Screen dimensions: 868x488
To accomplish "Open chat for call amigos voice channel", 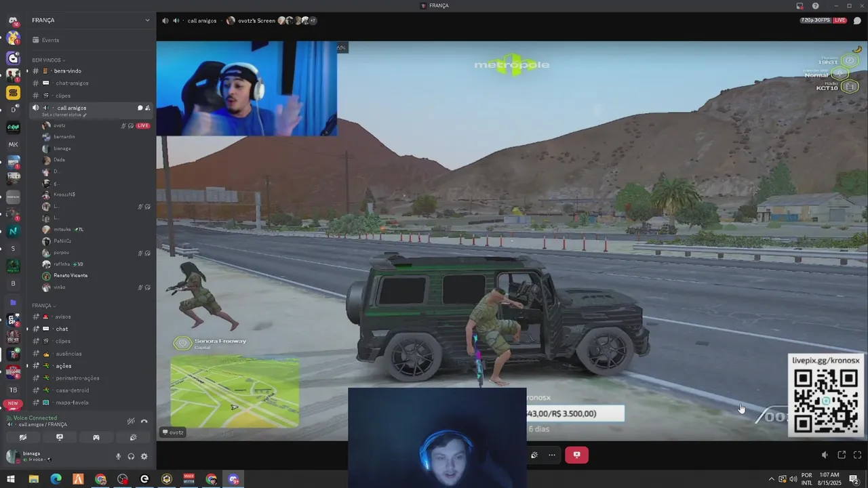I will (x=140, y=108).
